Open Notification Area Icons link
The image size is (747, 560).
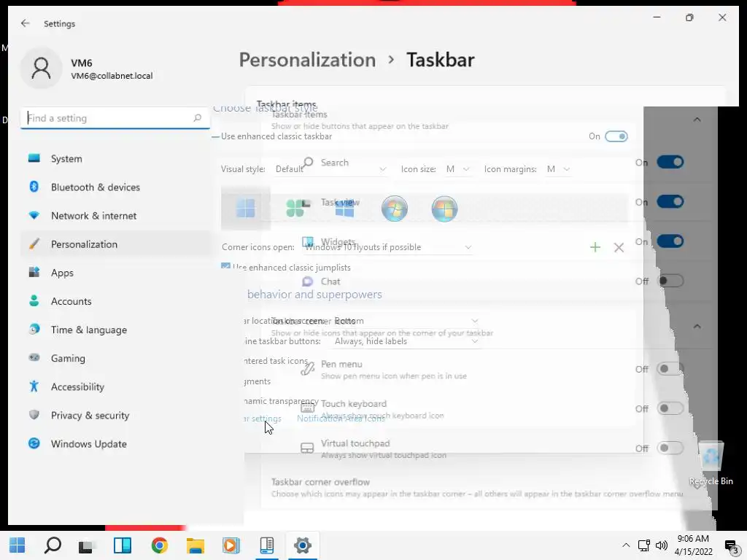point(341,419)
